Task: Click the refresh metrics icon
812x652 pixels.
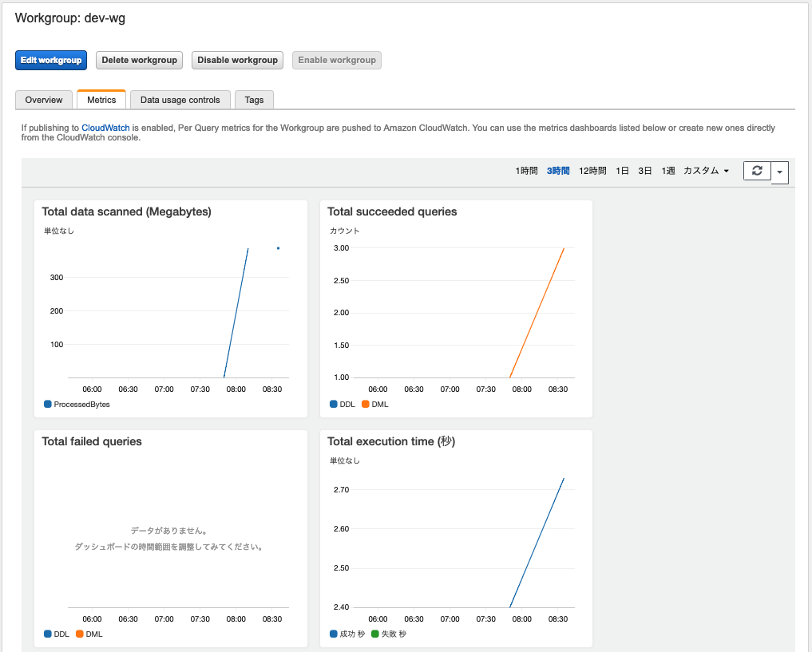Action: tap(756, 171)
